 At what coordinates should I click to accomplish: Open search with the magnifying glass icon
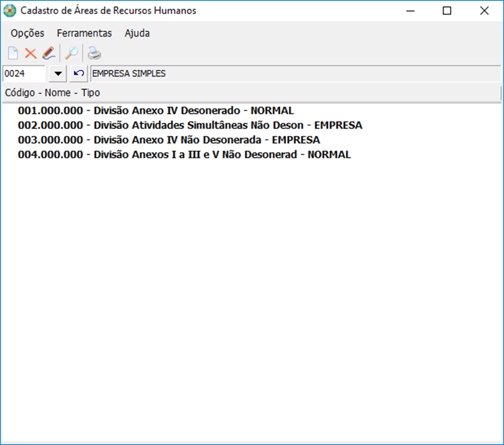tap(71, 53)
